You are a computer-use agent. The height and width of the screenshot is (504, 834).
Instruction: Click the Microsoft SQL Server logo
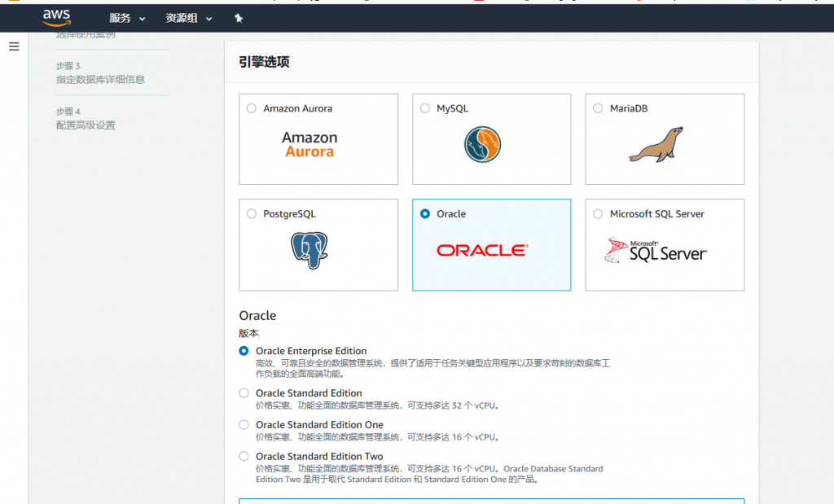656,251
